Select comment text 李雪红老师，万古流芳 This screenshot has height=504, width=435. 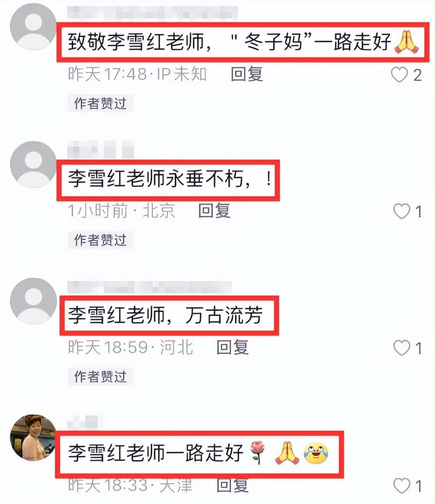[165, 315]
